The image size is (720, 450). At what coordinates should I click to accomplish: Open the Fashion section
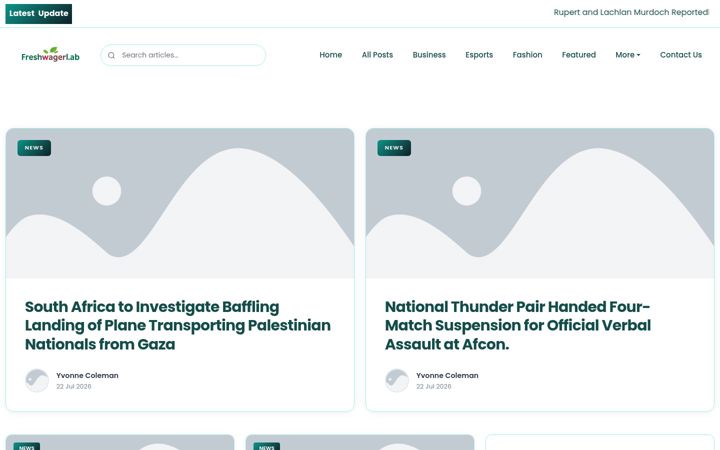pos(527,55)
